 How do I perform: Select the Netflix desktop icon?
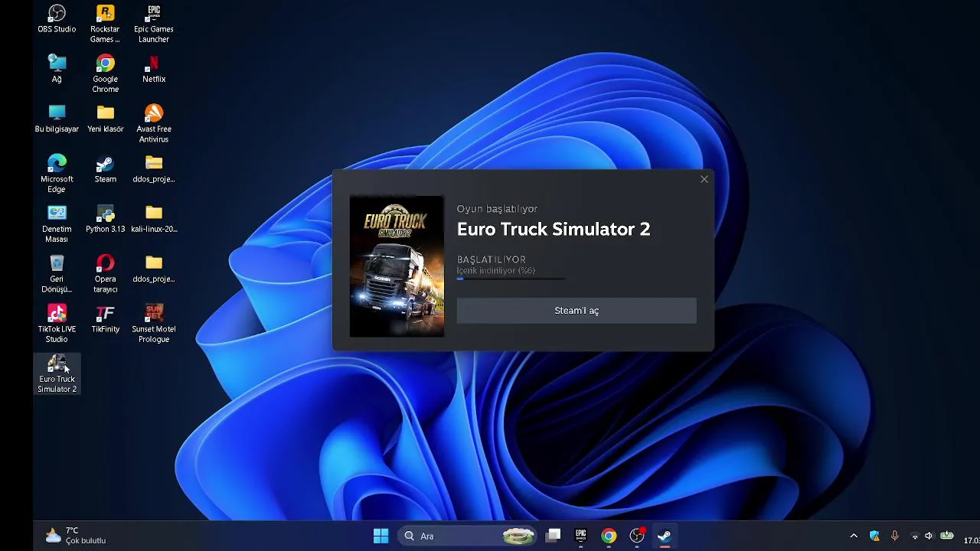click(154, 69)
